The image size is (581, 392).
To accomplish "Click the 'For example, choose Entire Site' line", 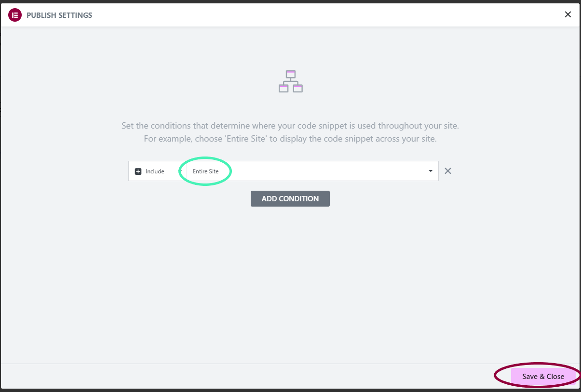I will (290, 139).
